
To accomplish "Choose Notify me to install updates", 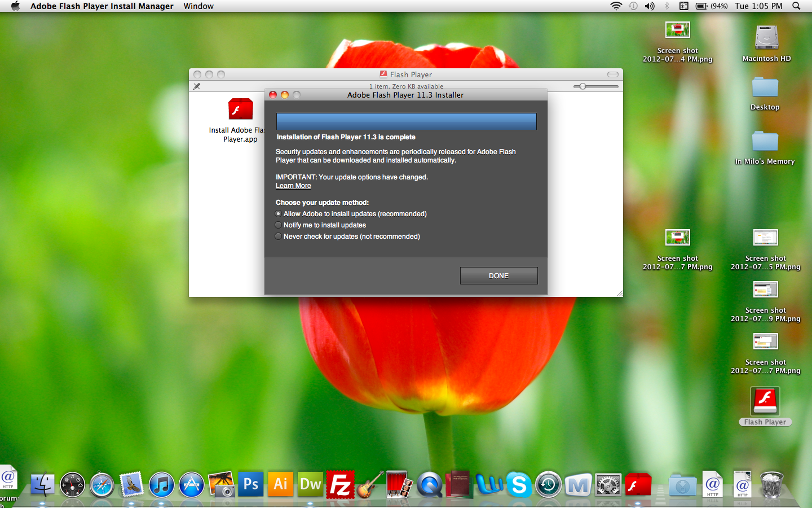I will 320,225.
